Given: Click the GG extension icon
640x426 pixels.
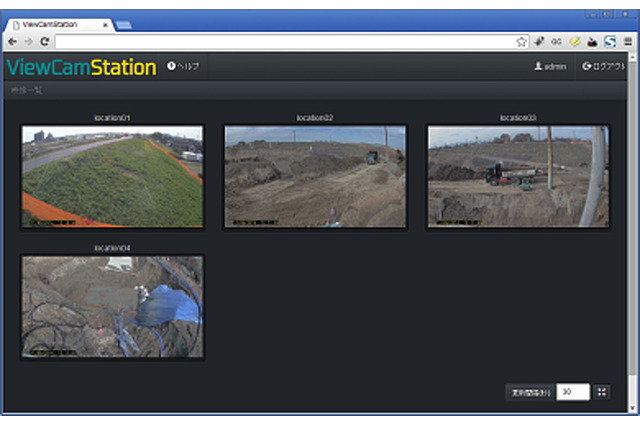Looking at the screenshot, I should (557, 42).
